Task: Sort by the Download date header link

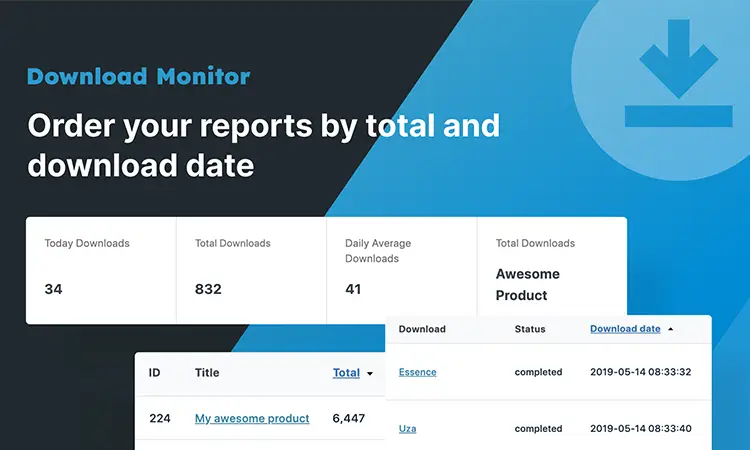Action: (625, 329)
